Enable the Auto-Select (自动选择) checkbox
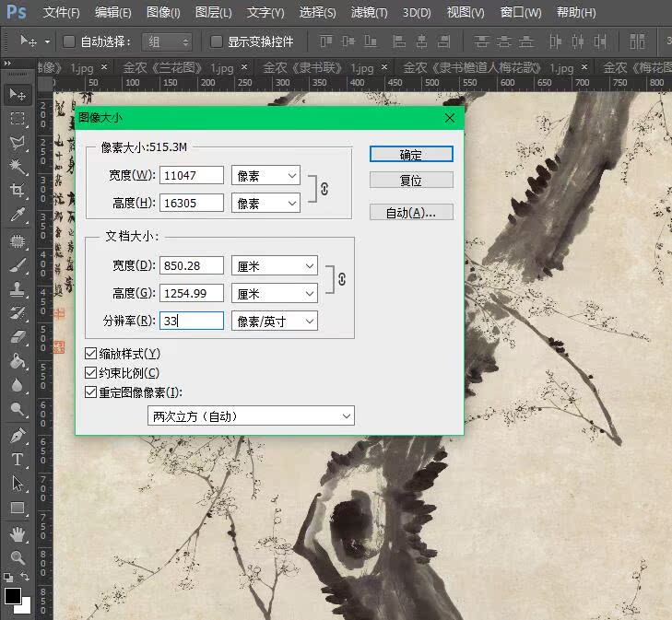 pos(69,41)
